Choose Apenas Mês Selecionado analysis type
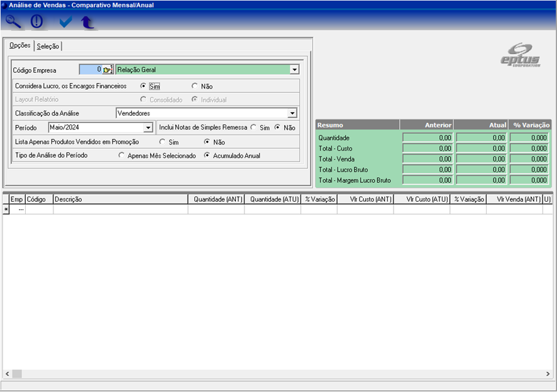The image size is (557, 392). click(121, 156)
